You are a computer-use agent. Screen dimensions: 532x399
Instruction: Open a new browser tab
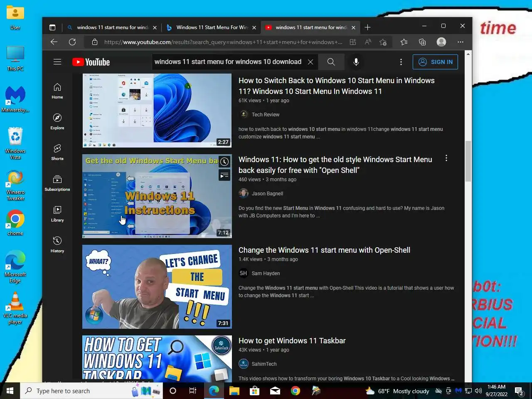[367, 27]
